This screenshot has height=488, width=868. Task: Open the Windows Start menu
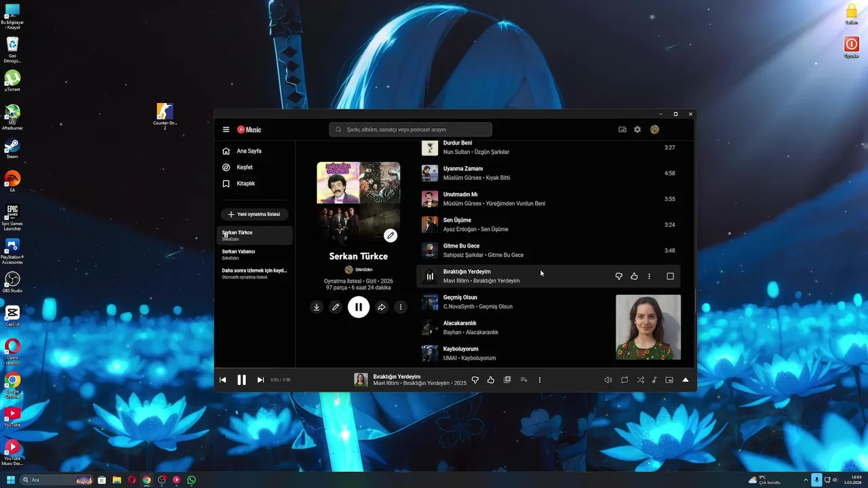11,480
